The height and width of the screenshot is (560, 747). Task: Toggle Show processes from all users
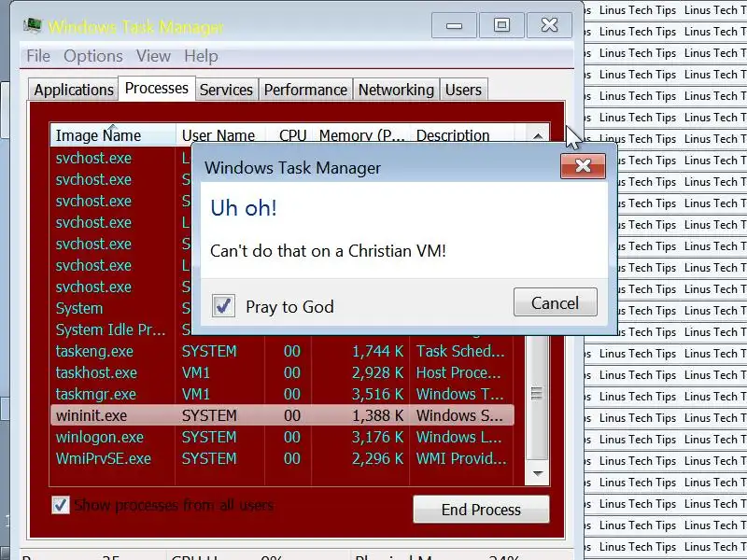coord(60,505)
